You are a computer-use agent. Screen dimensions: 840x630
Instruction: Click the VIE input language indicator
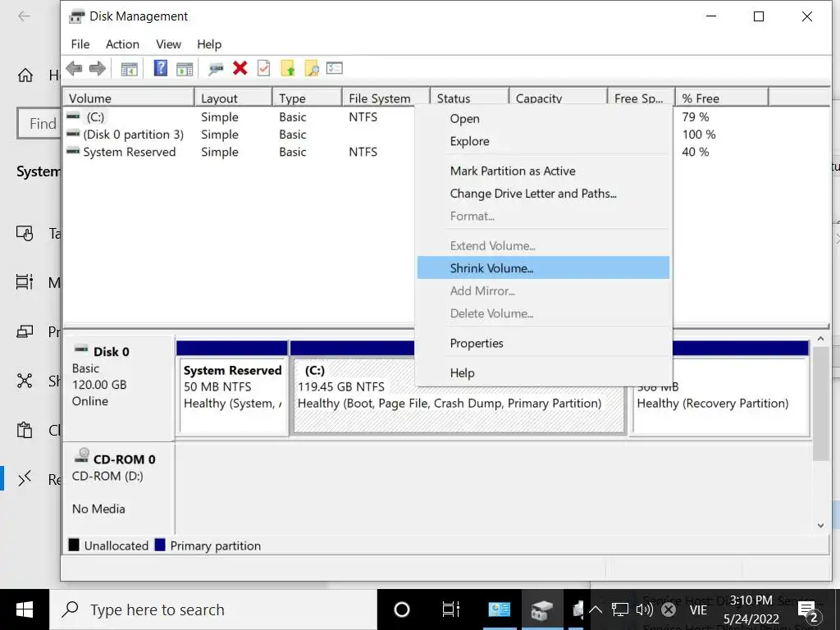[x=698, y=610]
